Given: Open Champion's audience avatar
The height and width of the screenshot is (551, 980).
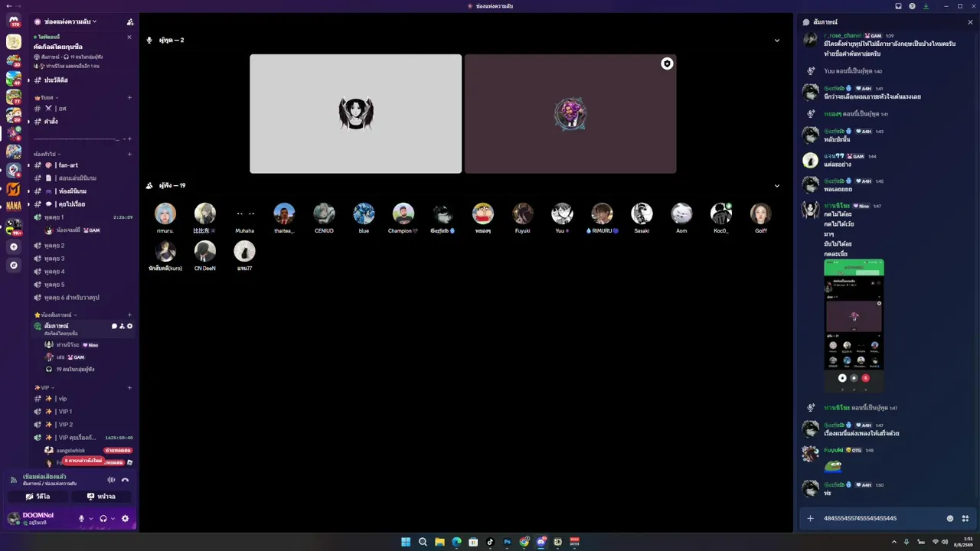Looking at the screenshot, I should 403,214.
